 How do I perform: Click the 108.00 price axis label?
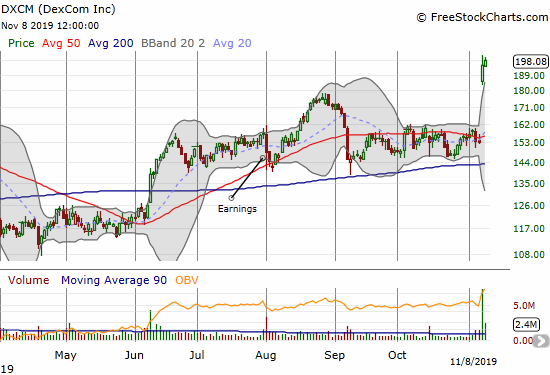[x=529, y=254]
